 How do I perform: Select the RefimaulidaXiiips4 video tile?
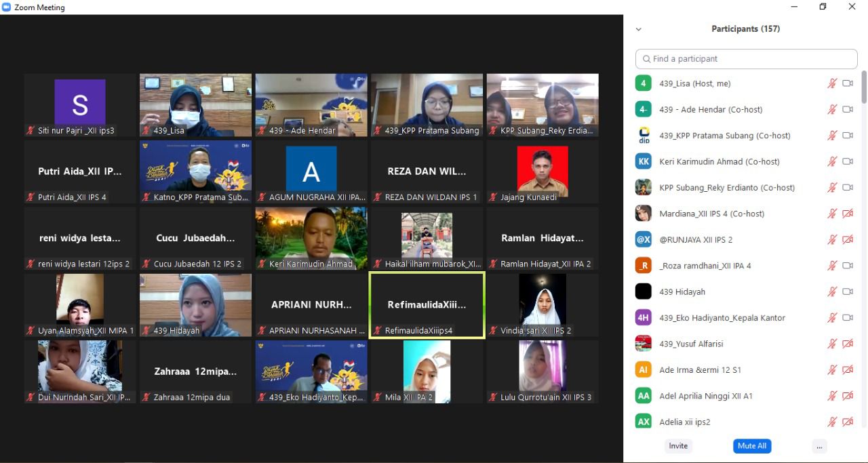click(x=427, y=305)
